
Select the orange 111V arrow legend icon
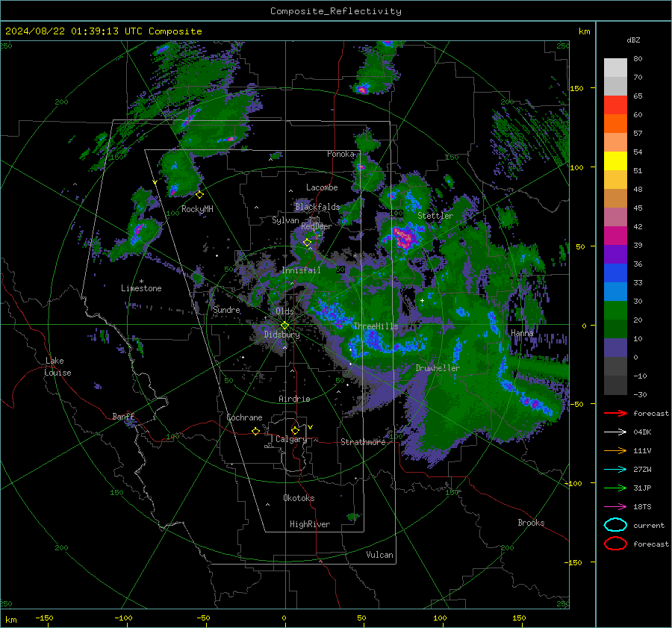615,450
